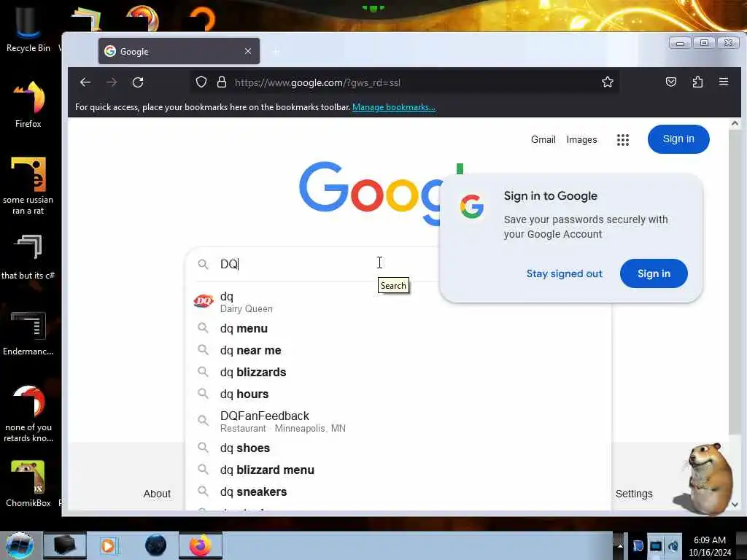Select the Google tab
The width and height of the screenshot is (747, 560).
179,51
